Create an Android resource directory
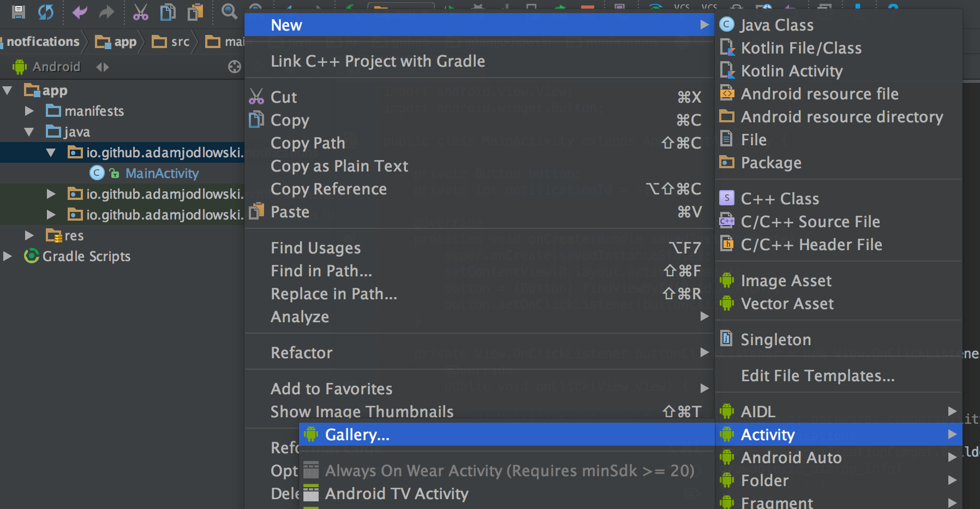Screen dimensions: 980x509 coord(838,117)
